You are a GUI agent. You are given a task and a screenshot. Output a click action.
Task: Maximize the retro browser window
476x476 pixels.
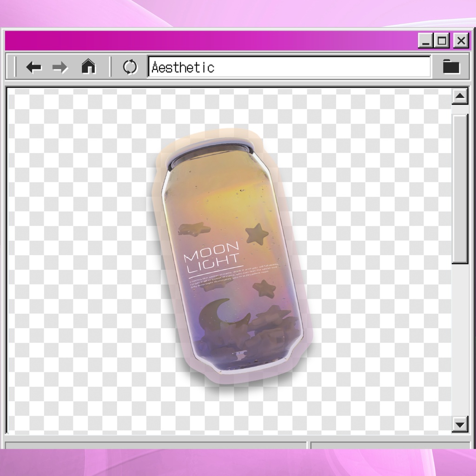point(442,40)
